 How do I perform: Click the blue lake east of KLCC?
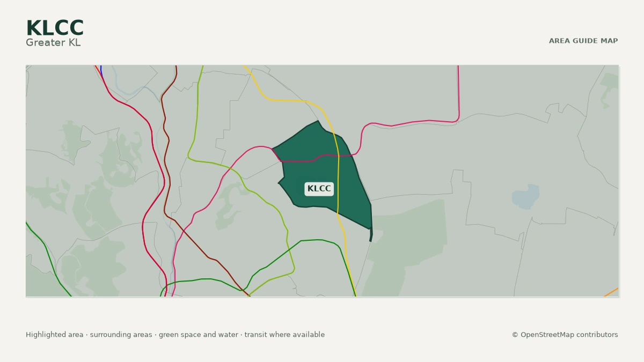[525, 197]
